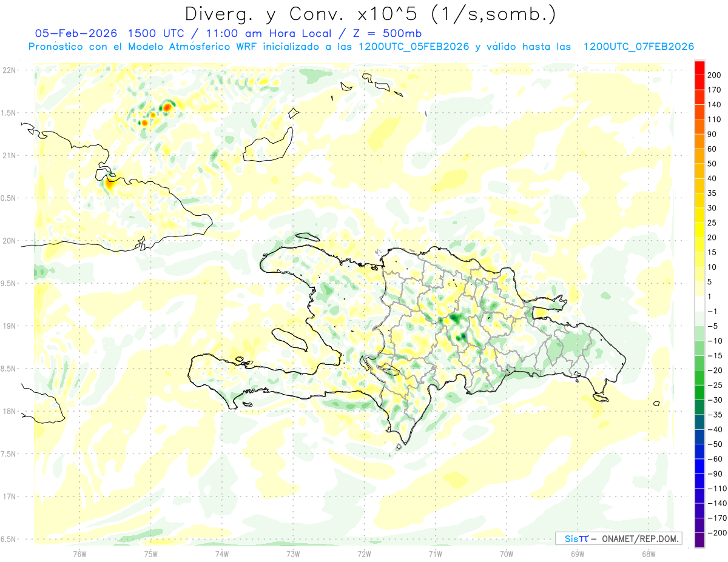Click the "-40" colorbar label

(715, 429)
